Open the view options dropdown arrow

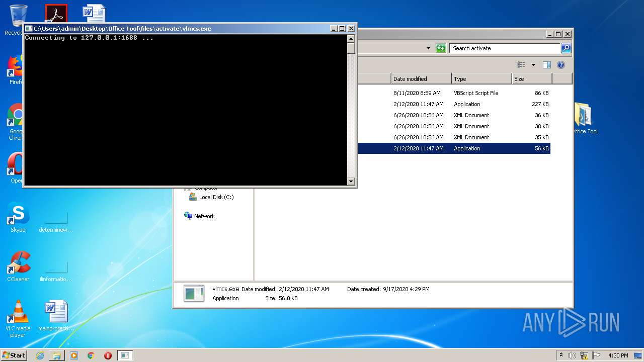click(533, 65)
